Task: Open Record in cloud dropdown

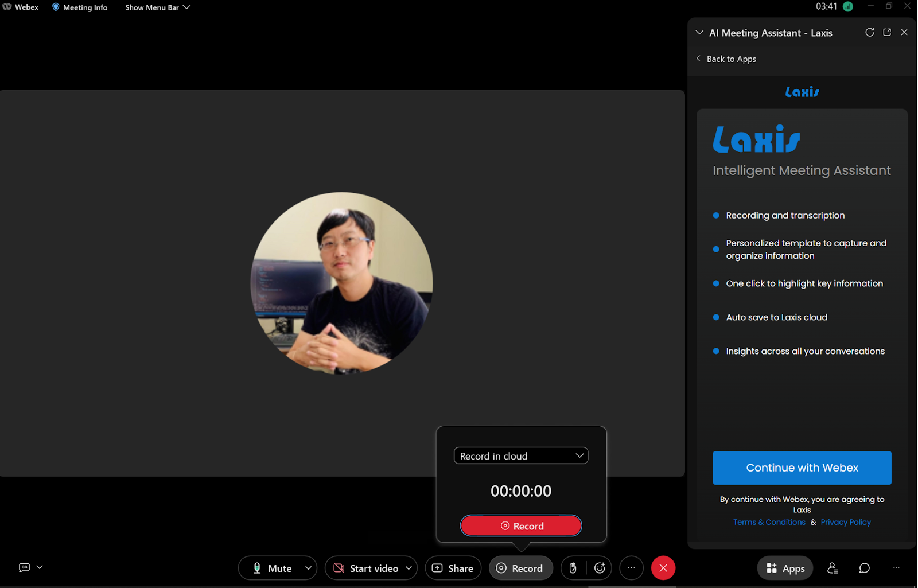Action: tap(521, 455)
